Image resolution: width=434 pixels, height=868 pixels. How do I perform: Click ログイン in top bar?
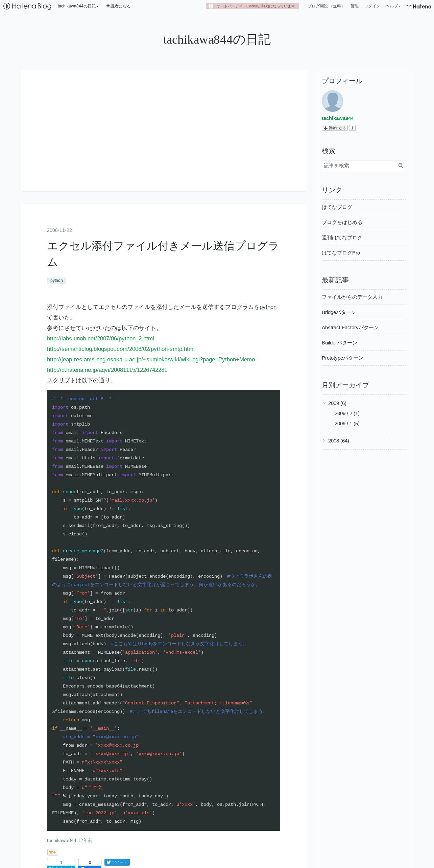click(x=372, y=6)
